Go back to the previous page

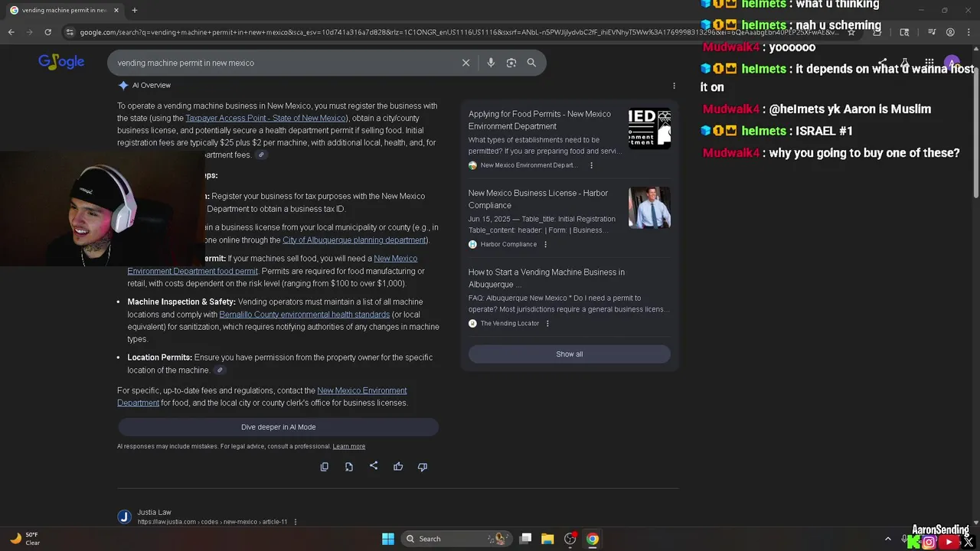[x=11, y=32]
